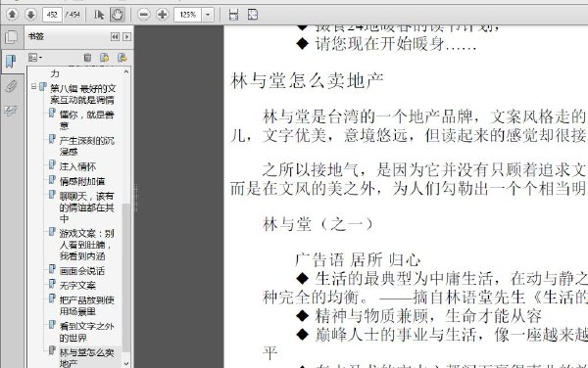
Task: Open bookmark 把产品放到使用场景里
Action: pos(86,305)
